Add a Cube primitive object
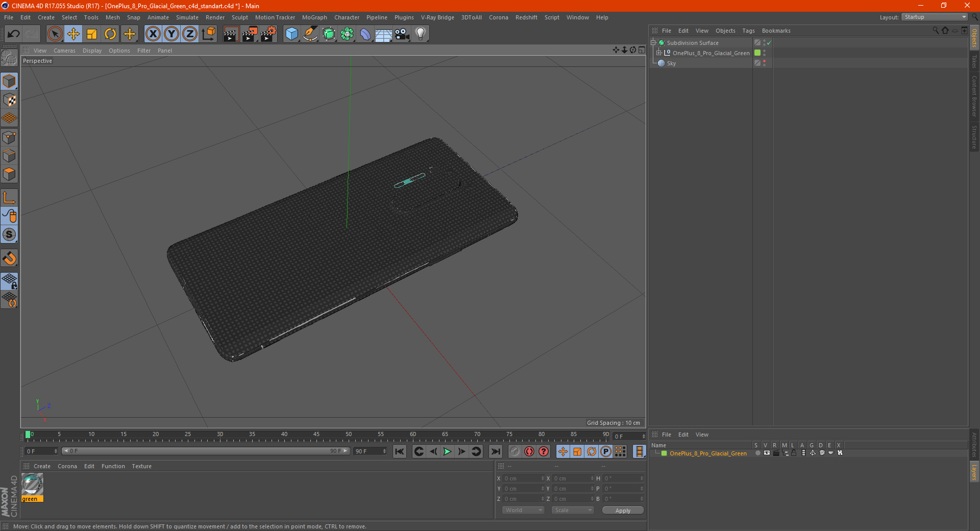This screenshot has width=980, height=531. coord(291,34)
